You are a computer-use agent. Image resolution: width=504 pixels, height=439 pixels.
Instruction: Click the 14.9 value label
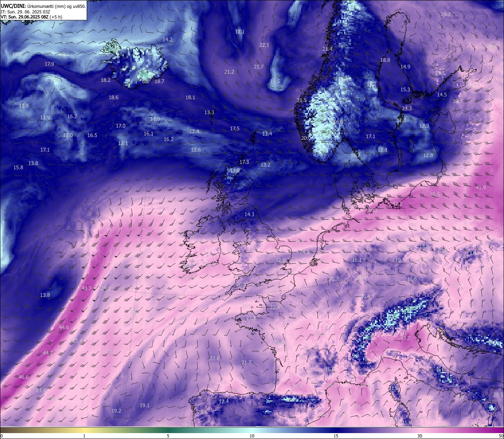pyautogui.click(x=405, y=67)
